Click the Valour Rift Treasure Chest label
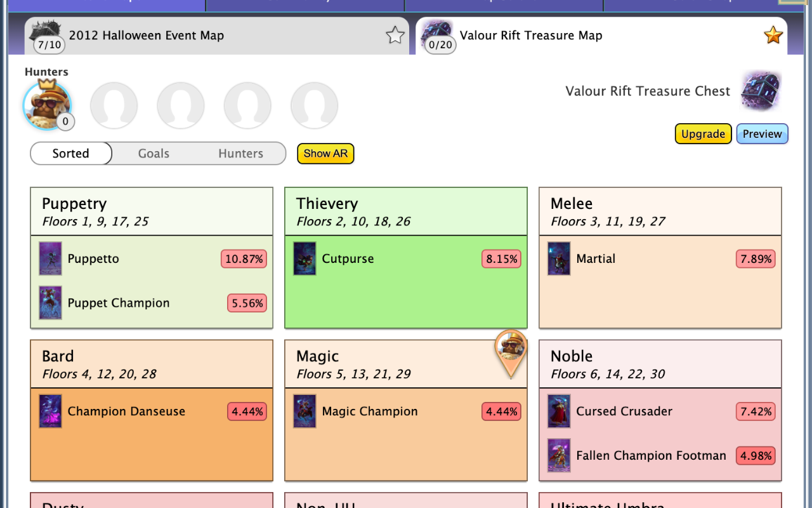The height and width of the screenshot is (508, 812). [648, 91]
